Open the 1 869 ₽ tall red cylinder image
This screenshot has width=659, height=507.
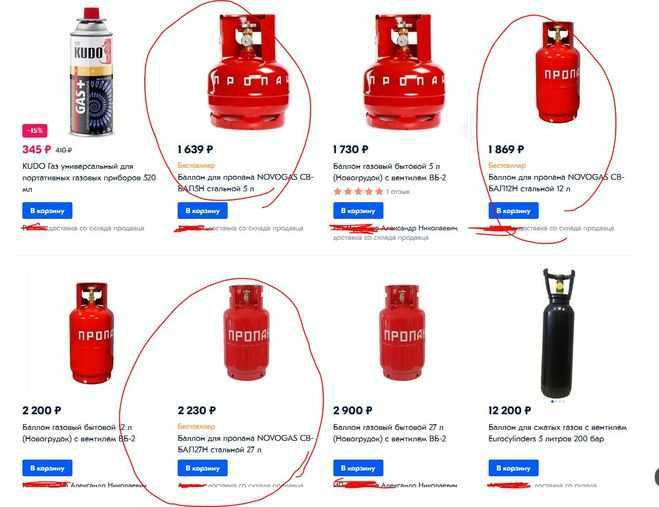(x=558, y=72)
